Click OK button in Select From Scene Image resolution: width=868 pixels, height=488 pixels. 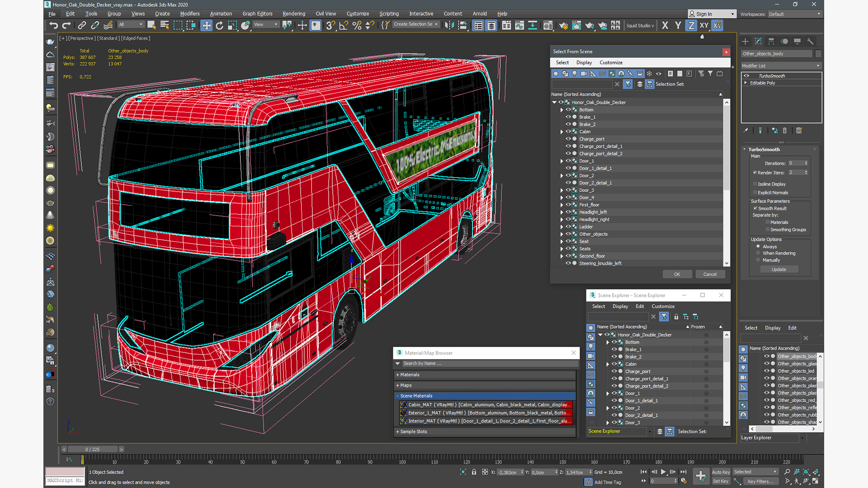[x=677, y=274]
